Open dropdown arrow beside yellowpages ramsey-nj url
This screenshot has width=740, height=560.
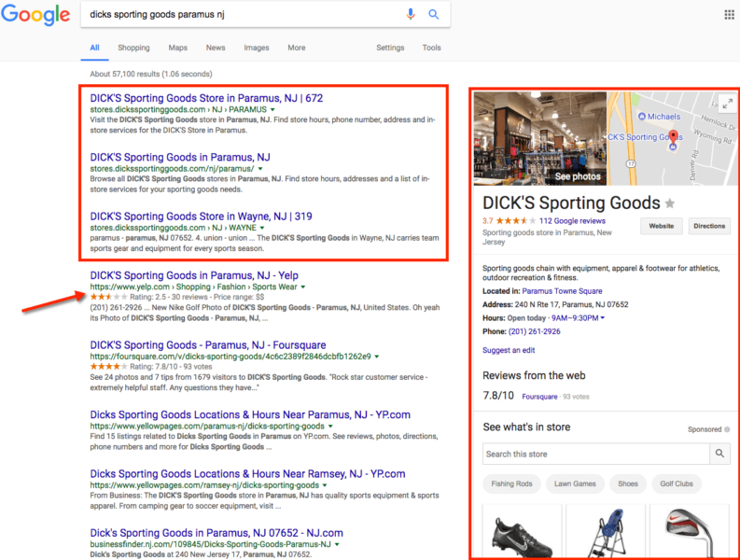click(x=325, y=485)
